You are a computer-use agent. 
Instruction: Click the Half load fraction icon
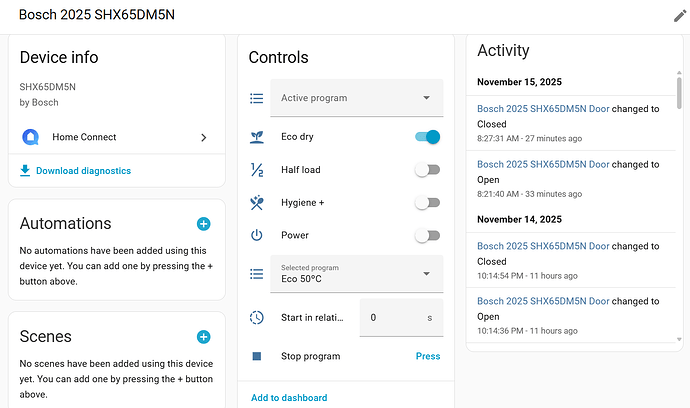point(257,170)
